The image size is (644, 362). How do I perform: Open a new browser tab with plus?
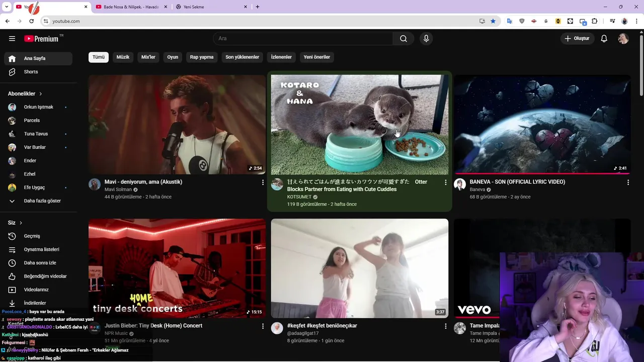click(x=258, y=7)
